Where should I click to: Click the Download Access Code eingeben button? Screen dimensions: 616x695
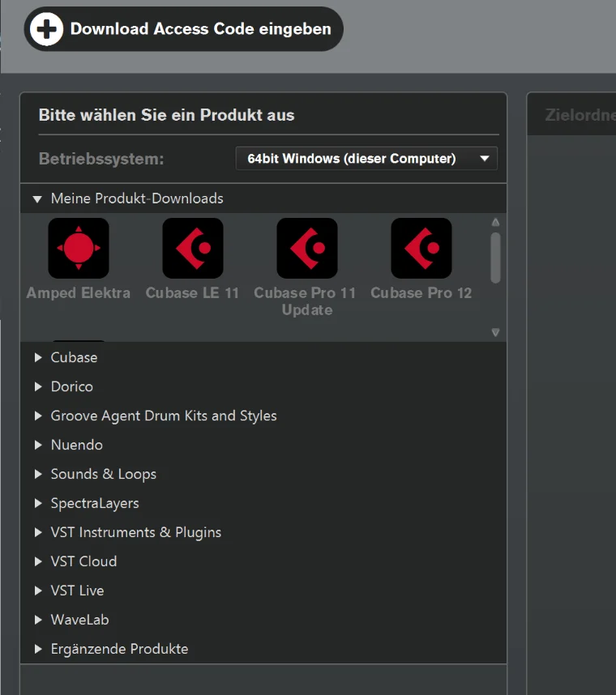point(184,29)
